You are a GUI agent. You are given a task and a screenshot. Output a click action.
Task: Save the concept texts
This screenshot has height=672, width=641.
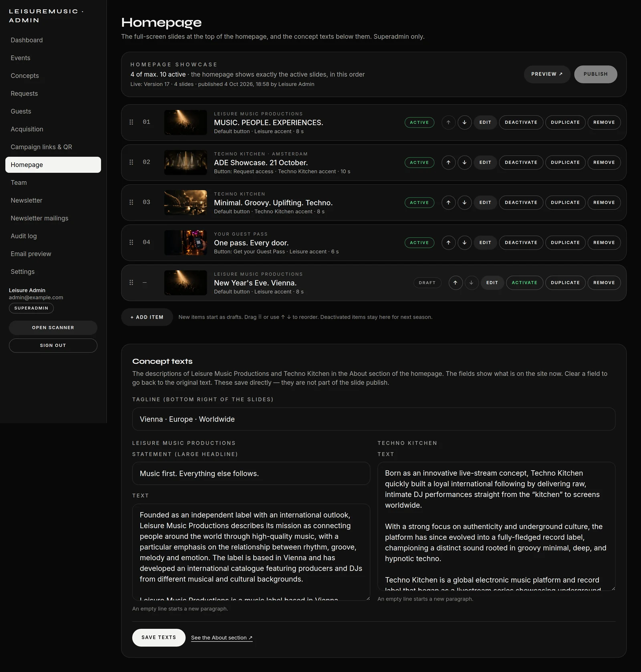coord(159,638)
